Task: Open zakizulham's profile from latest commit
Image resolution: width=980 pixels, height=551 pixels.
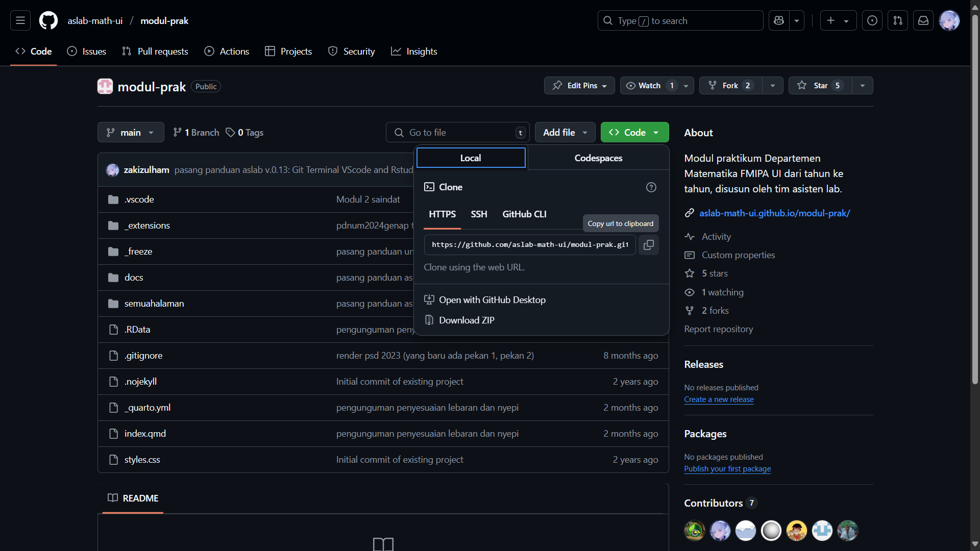Action: 146,170
